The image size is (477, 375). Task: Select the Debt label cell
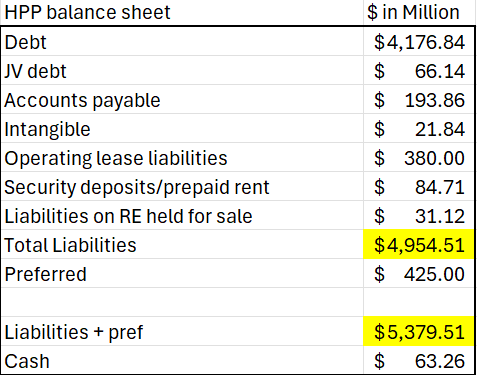point(182,41)
